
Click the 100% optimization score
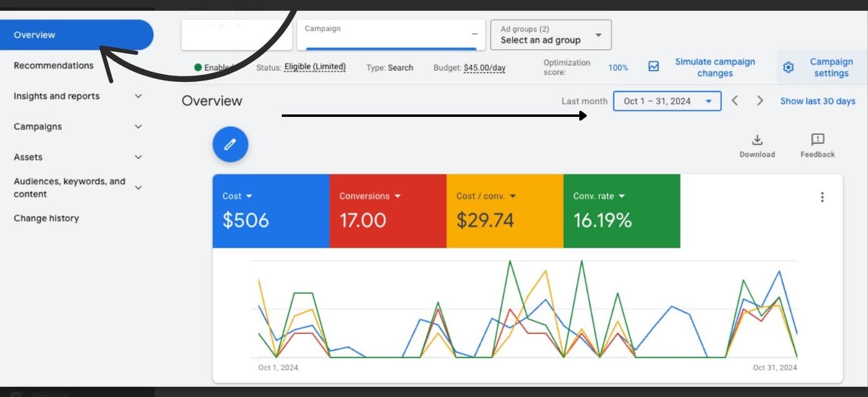click(618, 68)
